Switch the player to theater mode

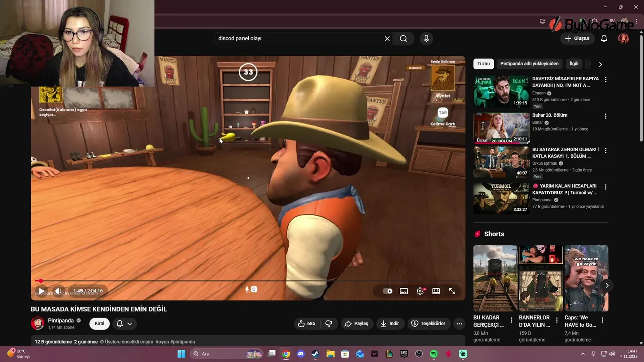(x=436, y=291)
